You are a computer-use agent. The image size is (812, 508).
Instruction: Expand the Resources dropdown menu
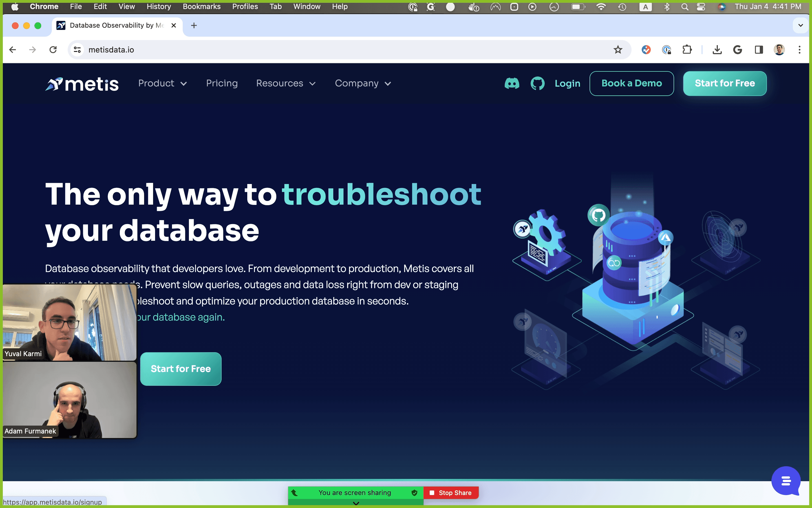286,83
